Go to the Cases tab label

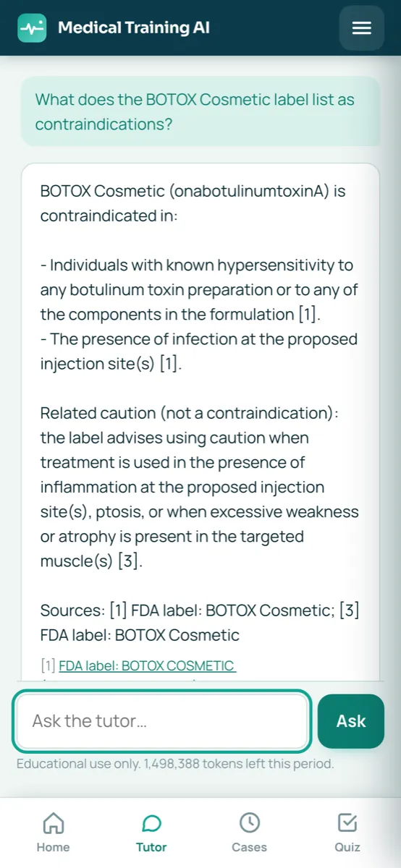coord(250,847)
